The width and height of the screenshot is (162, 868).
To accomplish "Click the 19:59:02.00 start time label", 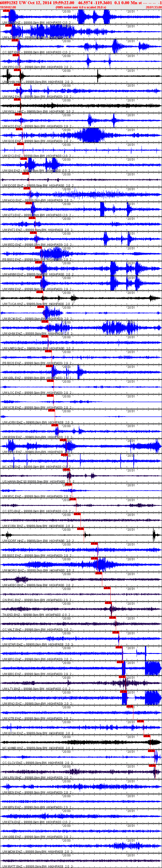I will pyautogui.click(x=8, y=7).
